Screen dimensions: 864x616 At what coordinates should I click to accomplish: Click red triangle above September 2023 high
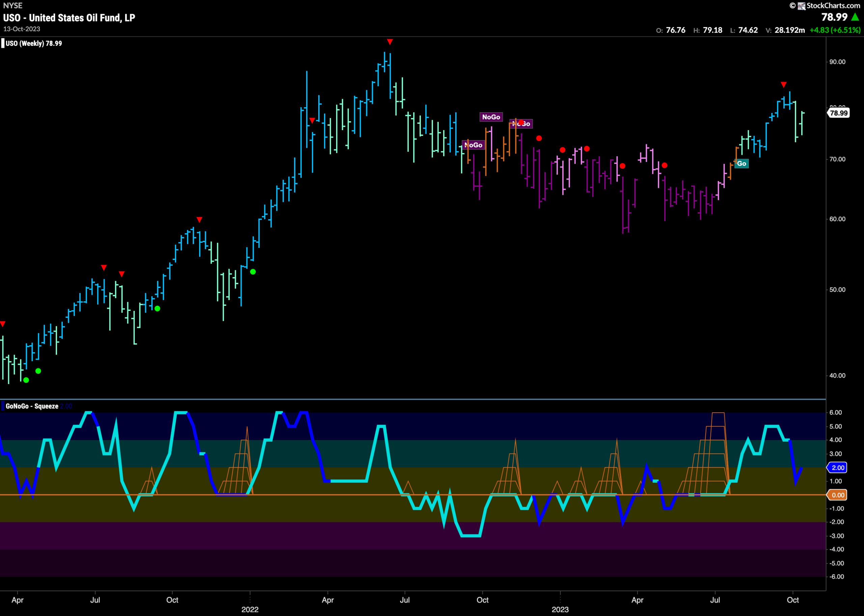tap(784, 85)
